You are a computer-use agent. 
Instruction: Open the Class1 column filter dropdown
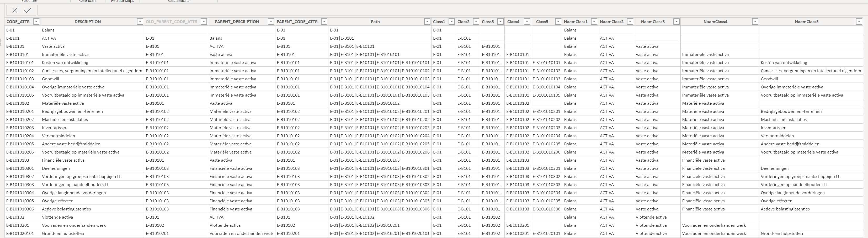click(x=452, y=22)
